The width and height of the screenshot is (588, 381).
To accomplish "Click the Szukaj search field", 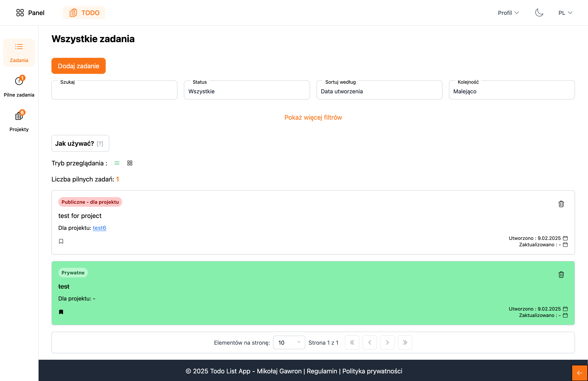I will pos(114,91).
